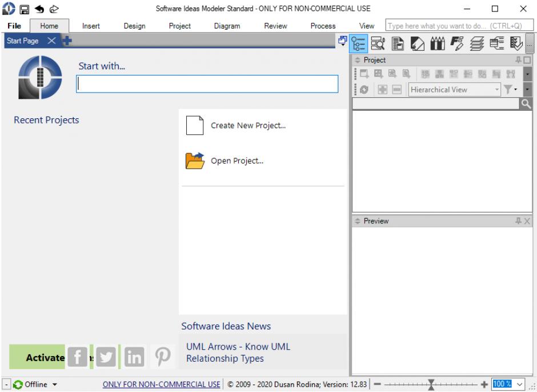Click the zoom slider handle in status bar
Viewport: 537px width, 392px height.
[431, 385]
